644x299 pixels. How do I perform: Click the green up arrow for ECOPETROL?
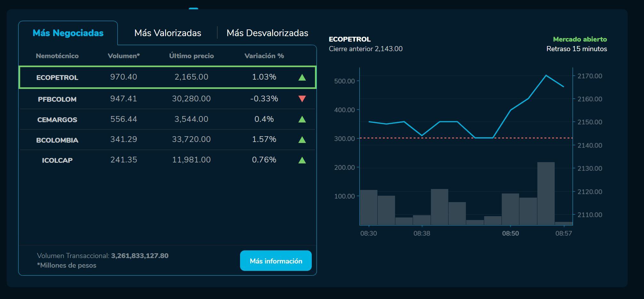click(302, 77)
